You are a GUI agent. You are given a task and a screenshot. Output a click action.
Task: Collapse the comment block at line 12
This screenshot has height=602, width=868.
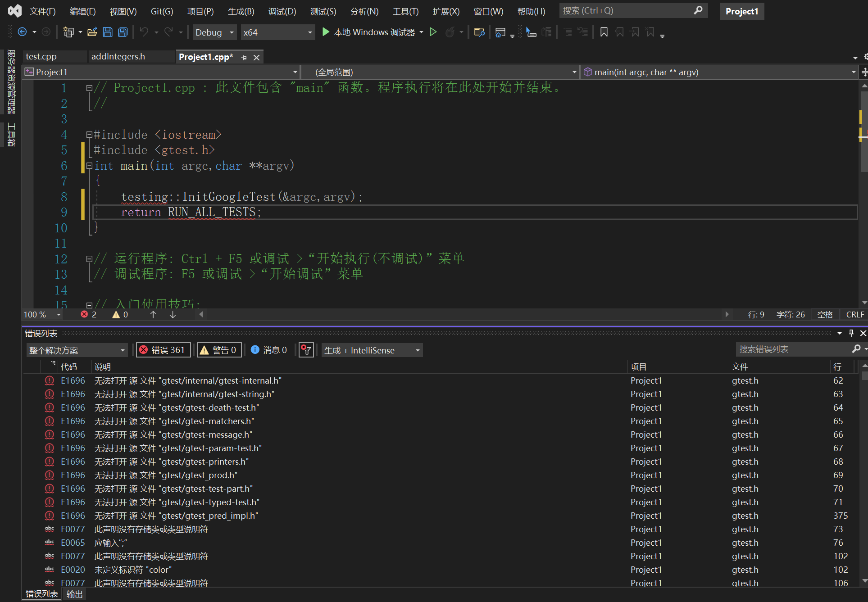[89, 259]
